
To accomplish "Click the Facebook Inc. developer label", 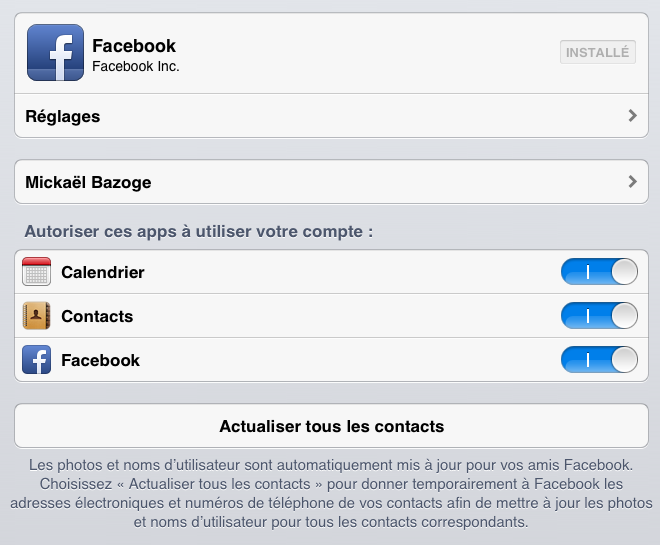I will coord(136,66).
